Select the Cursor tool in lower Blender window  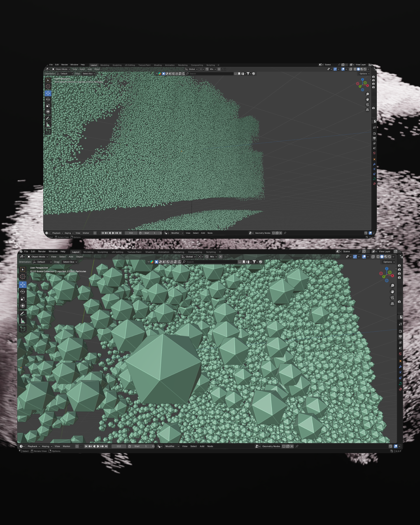tap(23, 276)
